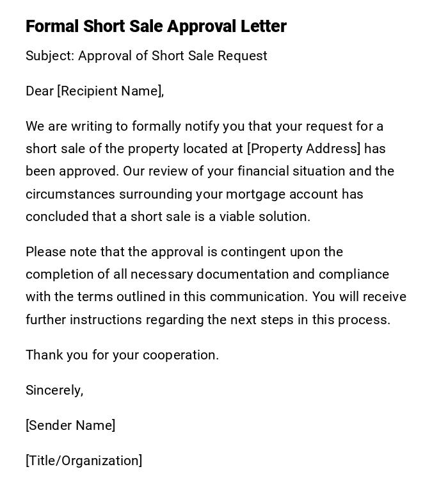Viewport: 448px width, 501px height.
Task: Click the word 'Sincerely,' in the closing
Action: (x=54, y=390)
